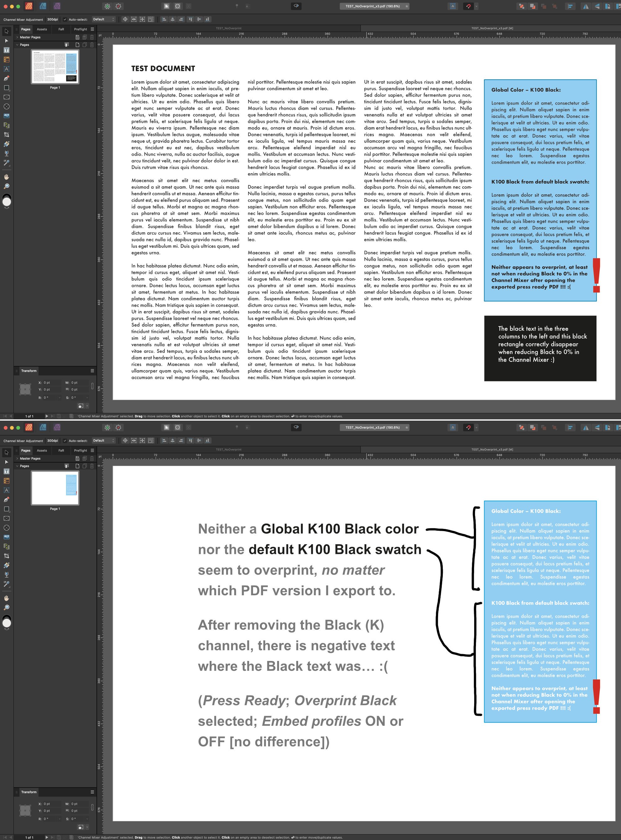Screen dimensions: 621x840
Task: Delete the selected page with trash icon
Action: pyautogui.click(x=92, y=45)
